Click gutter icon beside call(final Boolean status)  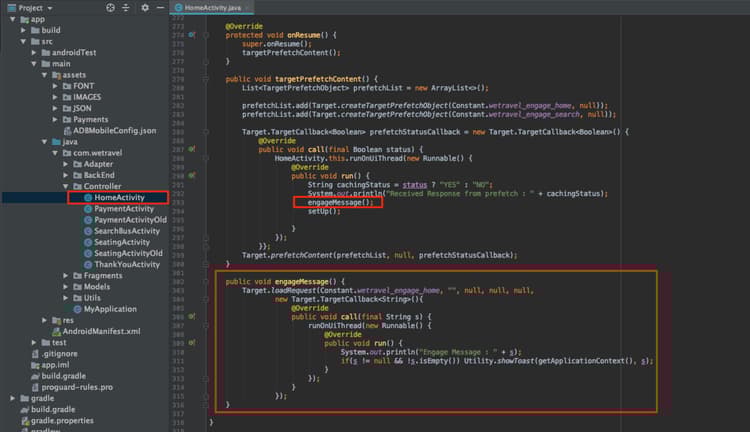[192, 149]
